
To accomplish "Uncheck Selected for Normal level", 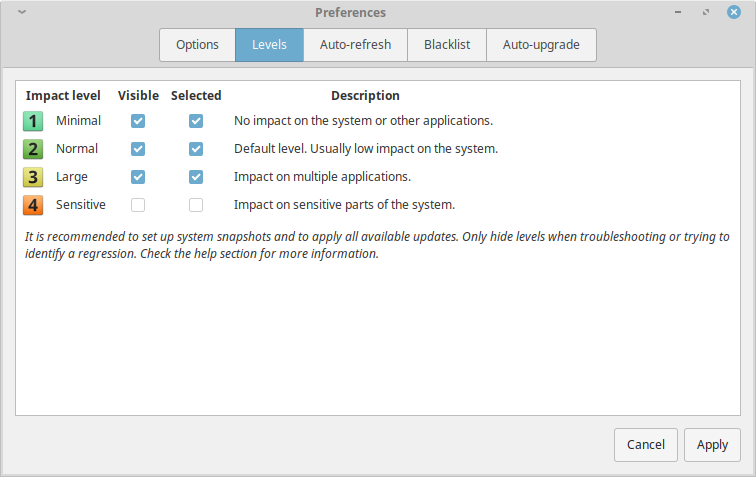I will click(196, 149).
